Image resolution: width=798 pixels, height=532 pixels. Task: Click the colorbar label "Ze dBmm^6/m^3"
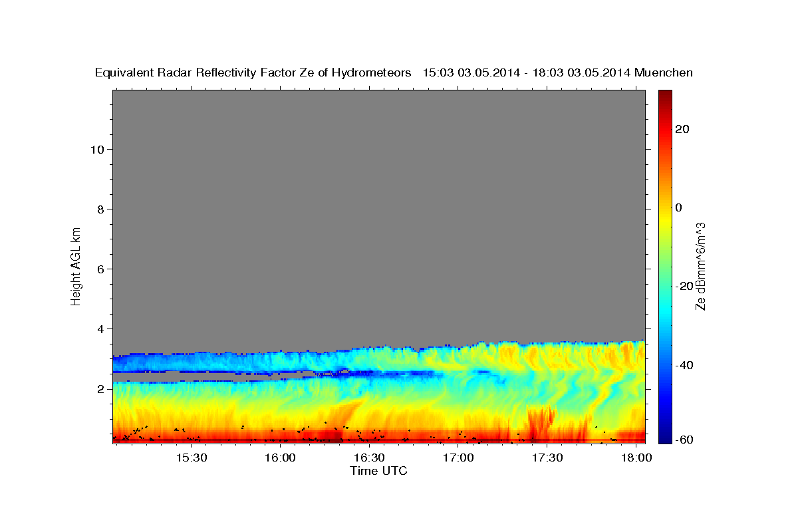point(700,266)
